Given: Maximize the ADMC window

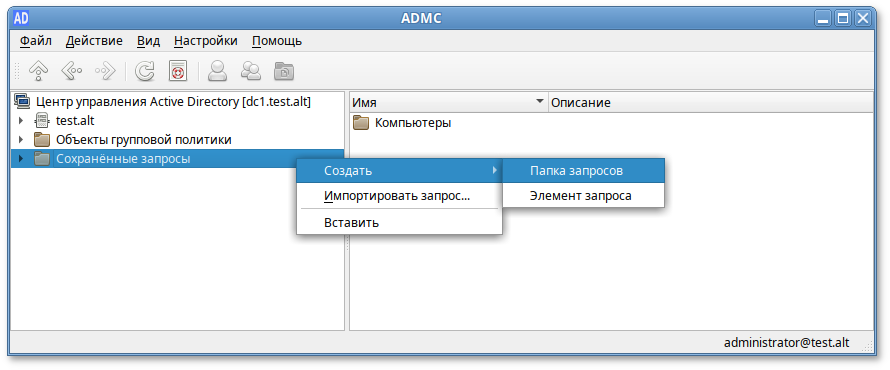Looking at the screenshot, I should tap(843, 19).
